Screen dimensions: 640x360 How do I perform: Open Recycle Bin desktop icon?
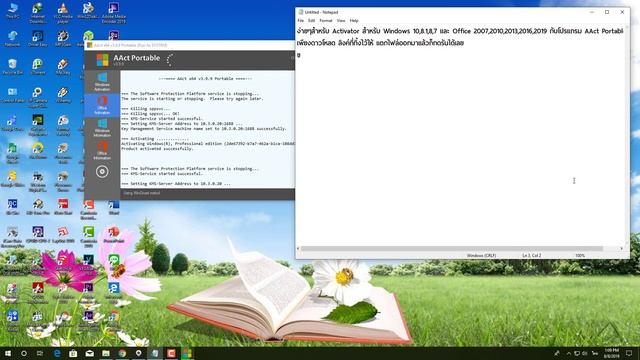[13, 67]
